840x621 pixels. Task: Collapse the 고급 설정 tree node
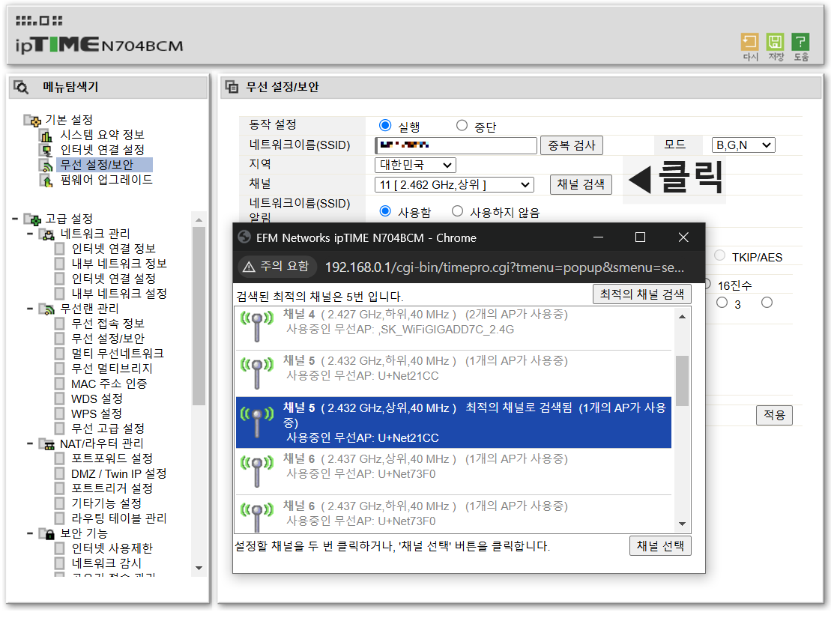pyautogui.click(x=15, y=219)
